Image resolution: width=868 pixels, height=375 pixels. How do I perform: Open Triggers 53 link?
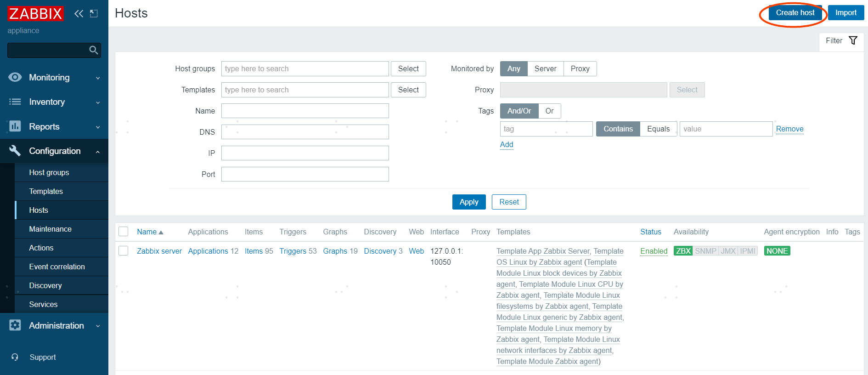click(293, 251)
